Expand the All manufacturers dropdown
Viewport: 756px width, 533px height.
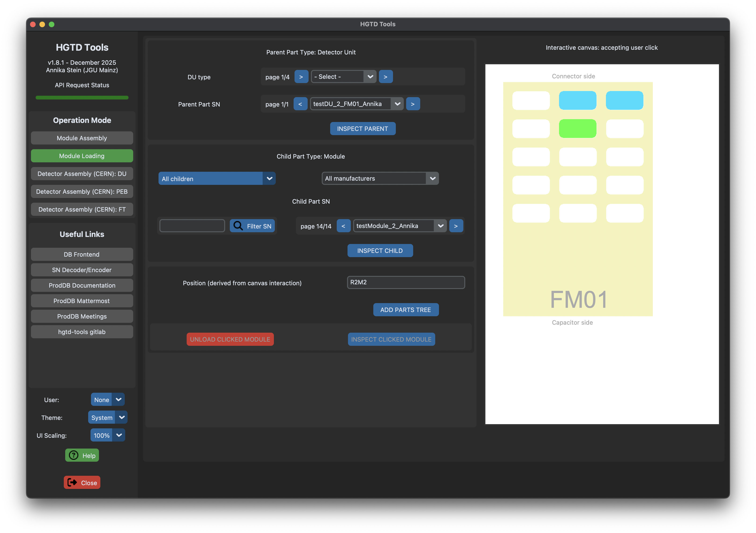pyautogui.click(x=380, y=179)
